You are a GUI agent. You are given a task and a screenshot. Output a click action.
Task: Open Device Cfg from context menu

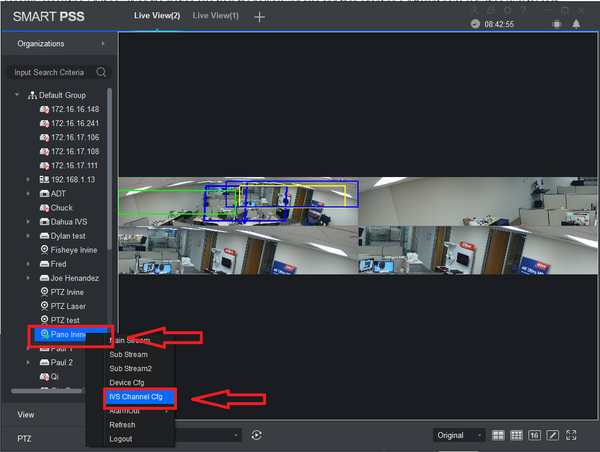point(127,383)
